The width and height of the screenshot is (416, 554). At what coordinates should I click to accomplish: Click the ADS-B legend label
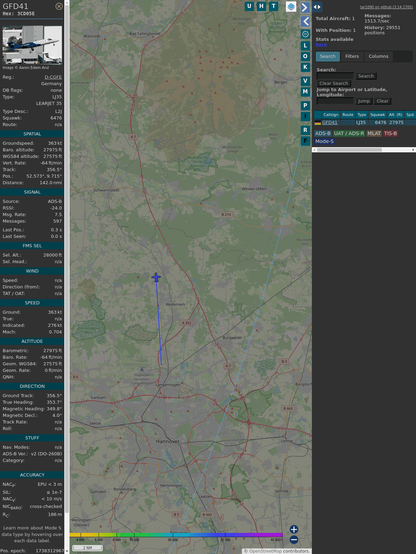pos(322,133)
